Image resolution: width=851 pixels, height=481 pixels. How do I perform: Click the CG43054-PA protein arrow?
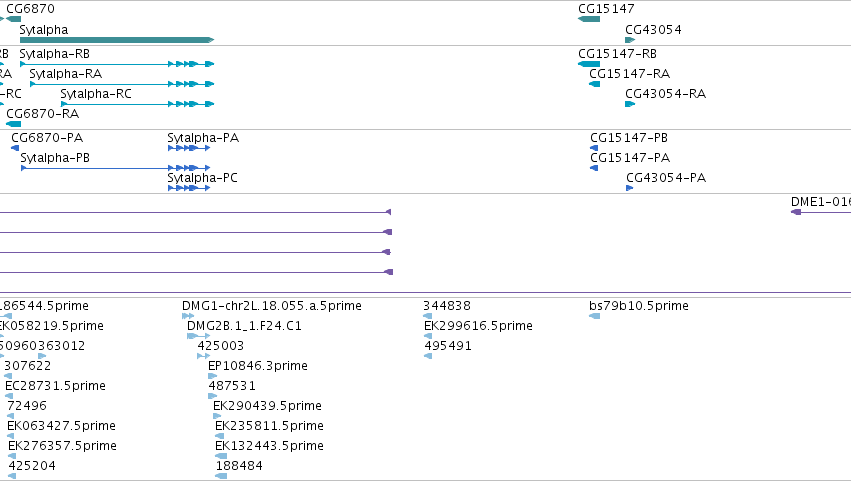[x=630, y=188]
